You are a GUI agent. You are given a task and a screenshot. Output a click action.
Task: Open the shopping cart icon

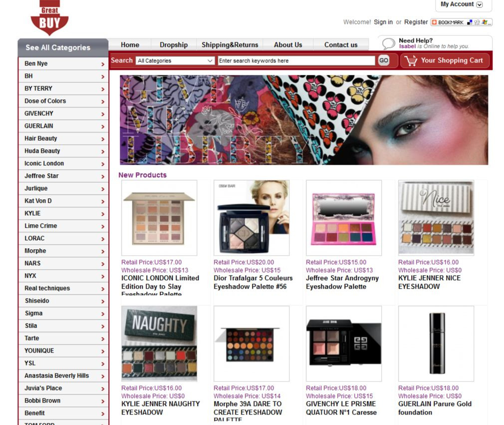(411, 60)
